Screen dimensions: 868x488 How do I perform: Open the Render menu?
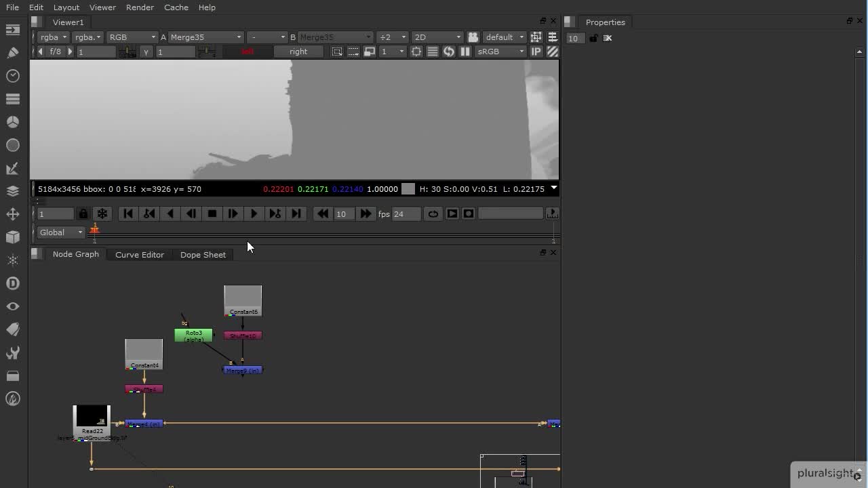click(x=140, y=7)
